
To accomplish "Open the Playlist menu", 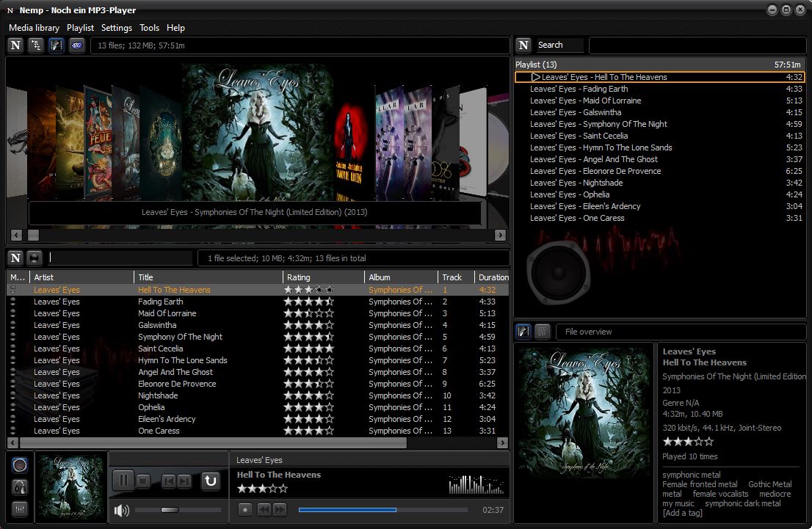I will [x=80, y=28].
